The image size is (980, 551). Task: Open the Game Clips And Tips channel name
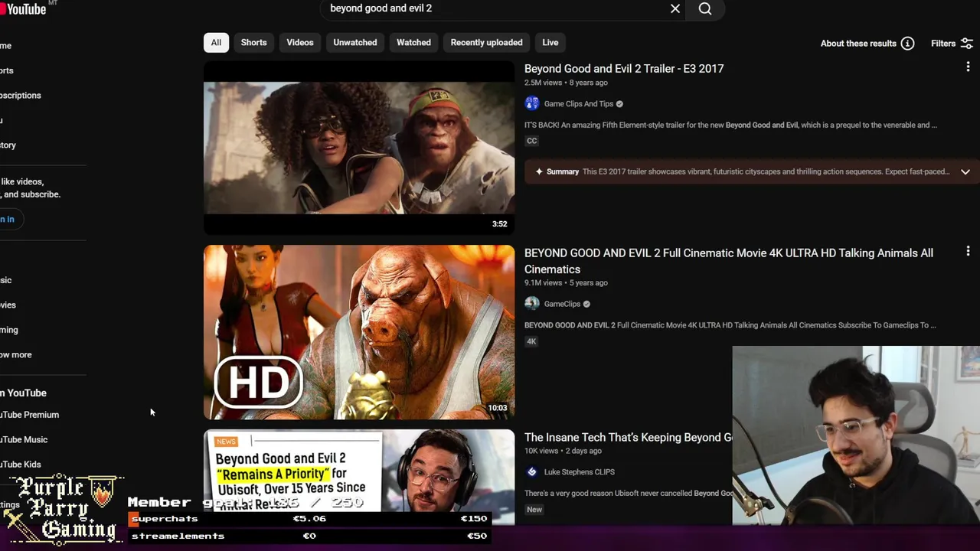pos(579,104)
